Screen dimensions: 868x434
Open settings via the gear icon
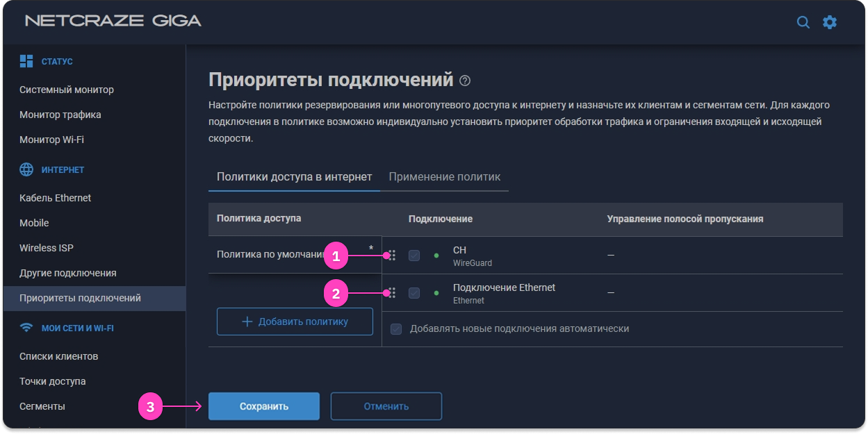(830, 22)
